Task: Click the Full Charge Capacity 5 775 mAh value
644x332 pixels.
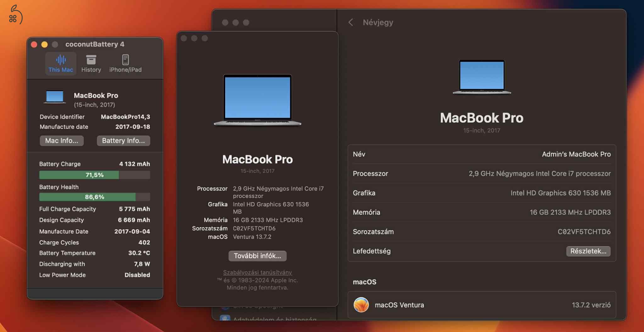Action: click(x=135, y=209)
